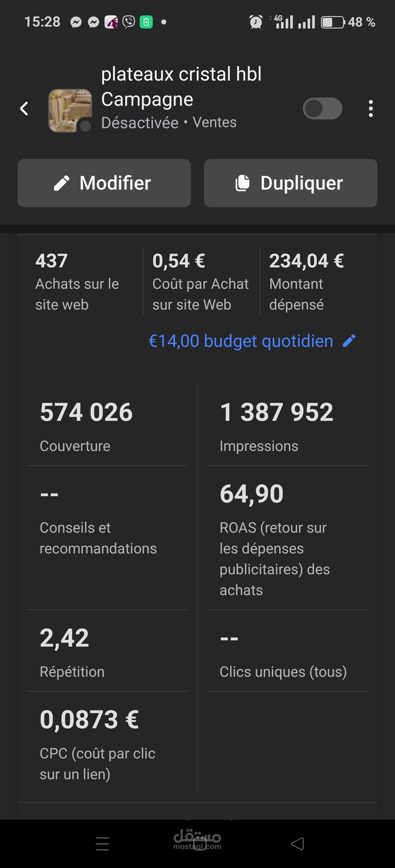The image size is (395, 868).
Task: Toggle the campaign activation switch
Action: point(323,108)
